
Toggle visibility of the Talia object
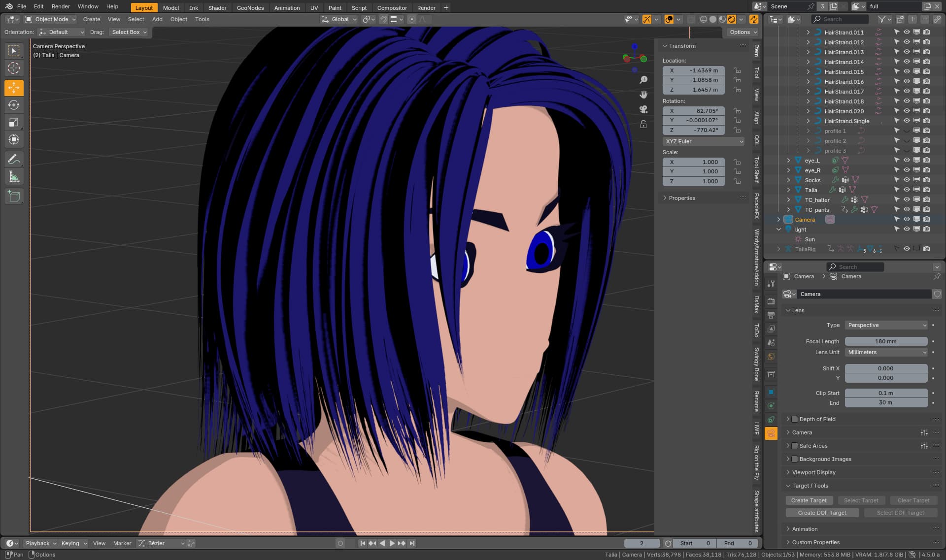pos(907,190)
